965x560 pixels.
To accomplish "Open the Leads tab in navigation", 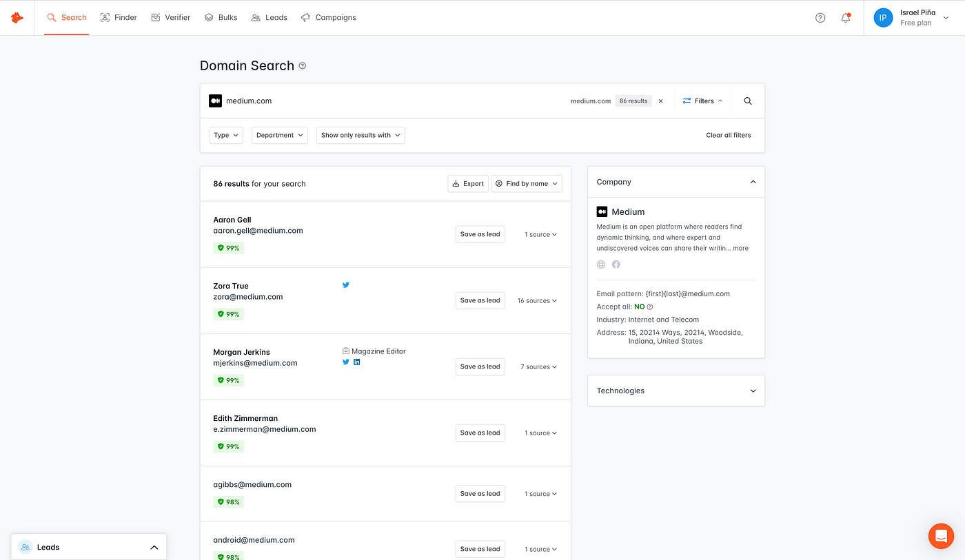I will [x=269, y=18].
